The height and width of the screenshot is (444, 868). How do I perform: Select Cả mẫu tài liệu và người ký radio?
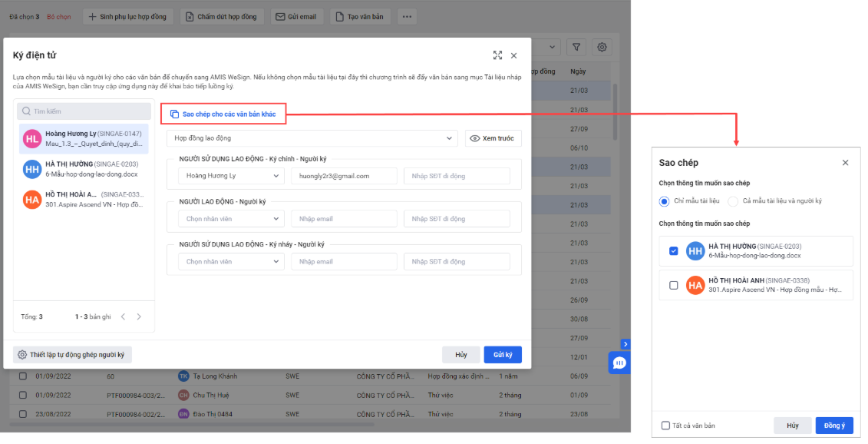click(x=733, y=201)
